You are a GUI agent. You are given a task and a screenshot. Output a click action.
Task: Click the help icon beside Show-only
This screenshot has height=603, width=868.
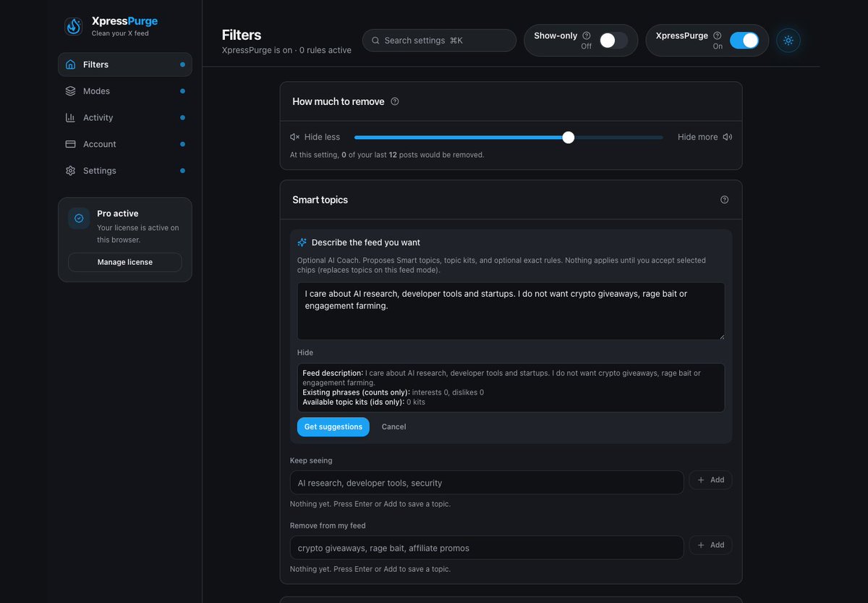(587, 35)
